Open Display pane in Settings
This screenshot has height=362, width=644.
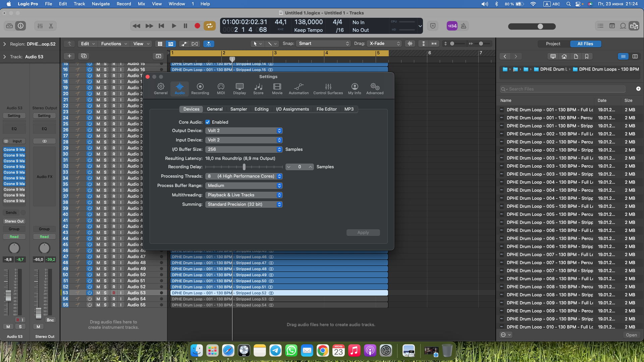[239, 89]
